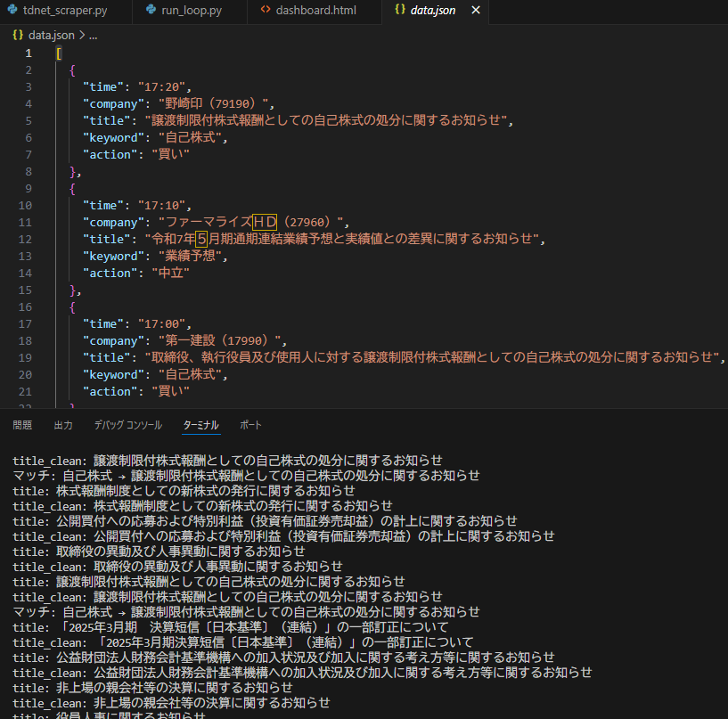Click terminal line title: 取締役の異動及び人事異動

click(x=159, y=552)
